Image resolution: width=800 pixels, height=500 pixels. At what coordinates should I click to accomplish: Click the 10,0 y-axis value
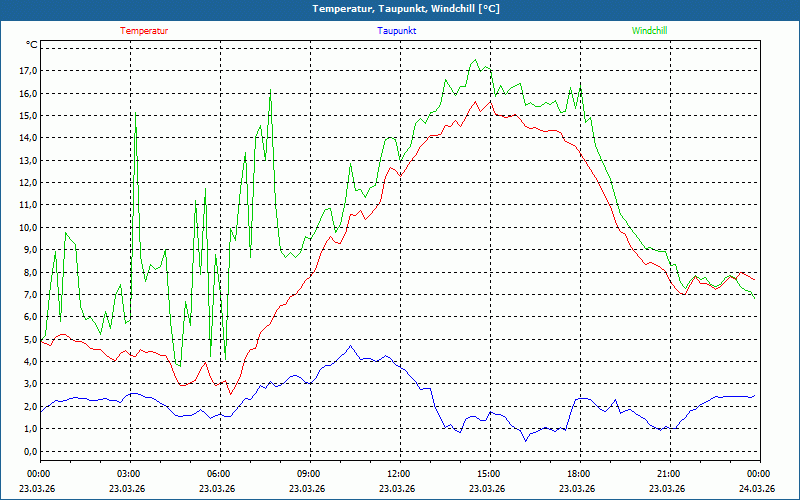coord(27,227)
